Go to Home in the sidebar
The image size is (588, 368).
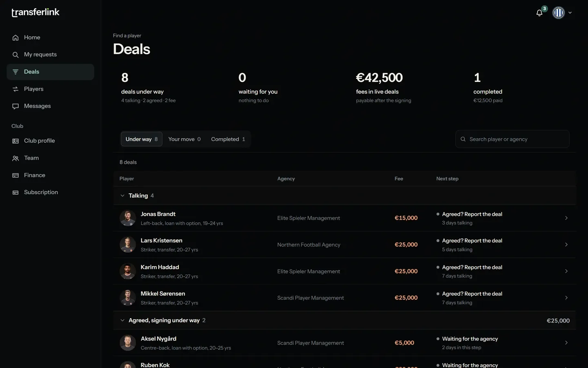pyautogui.click(x=50, y=38)
